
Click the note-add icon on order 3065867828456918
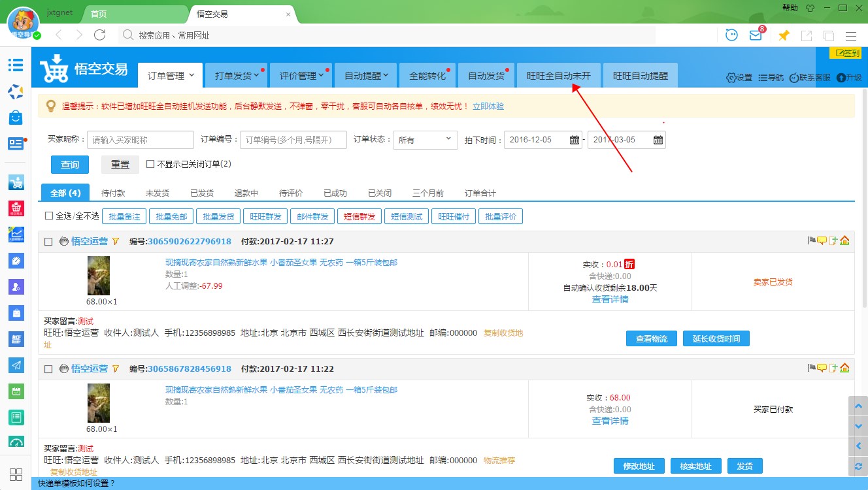pos(833,368)
